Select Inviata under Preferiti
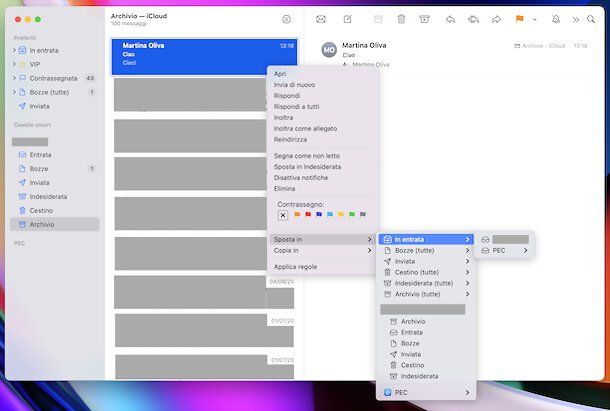Image resolution: width=610 pixels, height=411 pixels. click(54, 106)
